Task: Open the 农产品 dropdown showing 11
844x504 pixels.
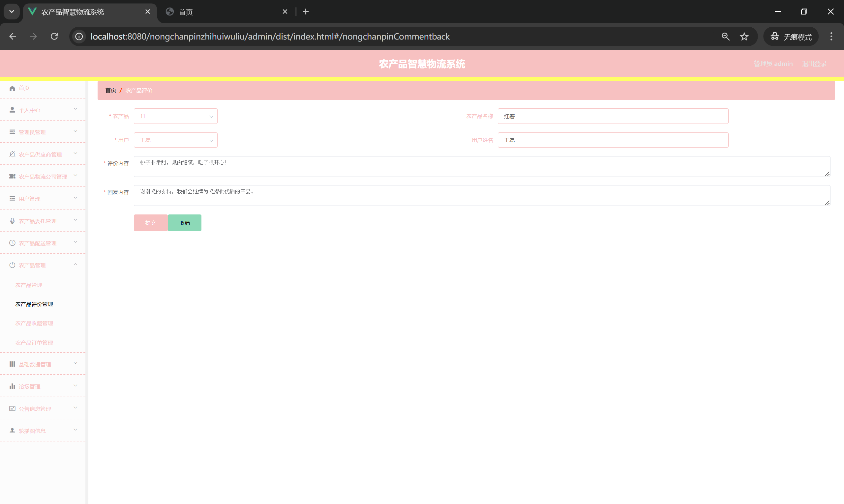Action: [x=175, y=116]
